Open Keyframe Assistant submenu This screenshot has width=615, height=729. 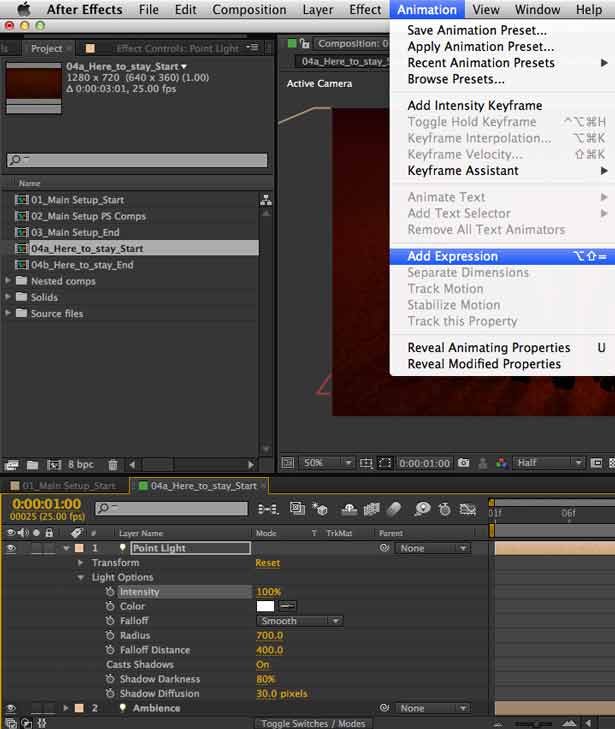(502, 171)
